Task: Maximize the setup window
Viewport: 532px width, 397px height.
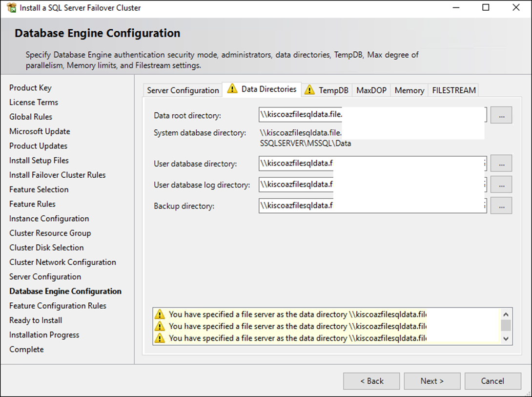Action: click(486, 7)
